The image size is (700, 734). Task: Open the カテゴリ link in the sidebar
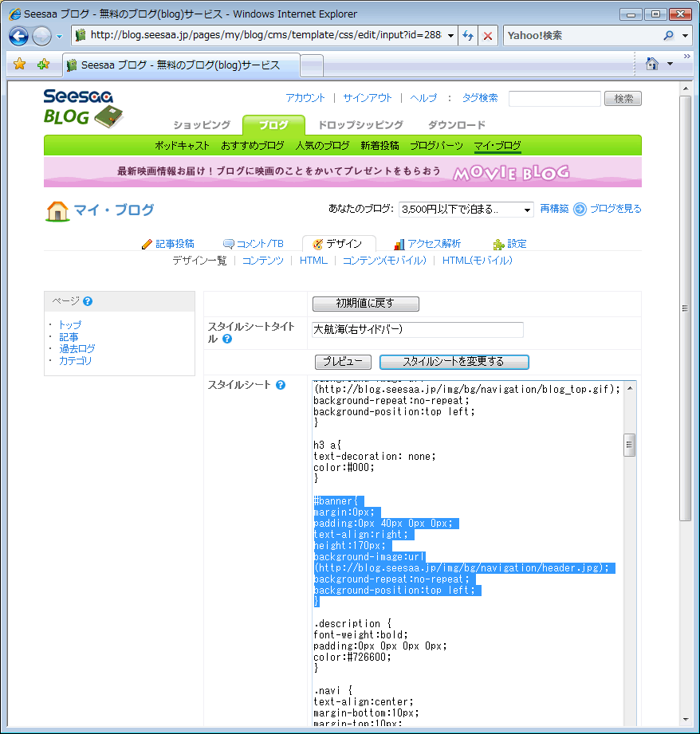[x=75, y=361]
